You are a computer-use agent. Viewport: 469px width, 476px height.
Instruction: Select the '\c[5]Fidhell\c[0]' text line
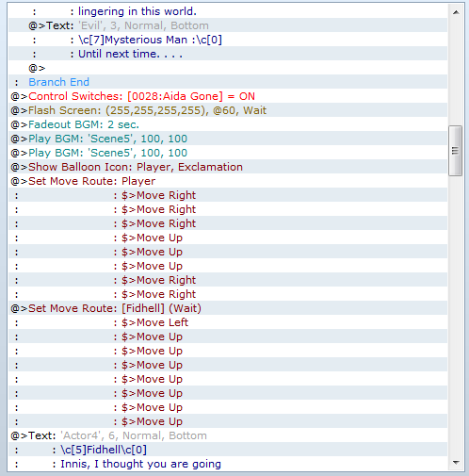point(228,450)
